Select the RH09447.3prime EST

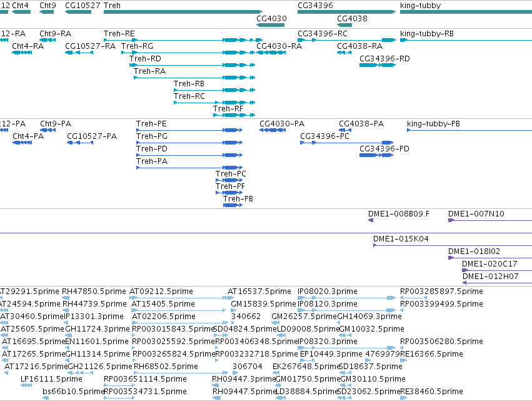(x=216, y=385)
